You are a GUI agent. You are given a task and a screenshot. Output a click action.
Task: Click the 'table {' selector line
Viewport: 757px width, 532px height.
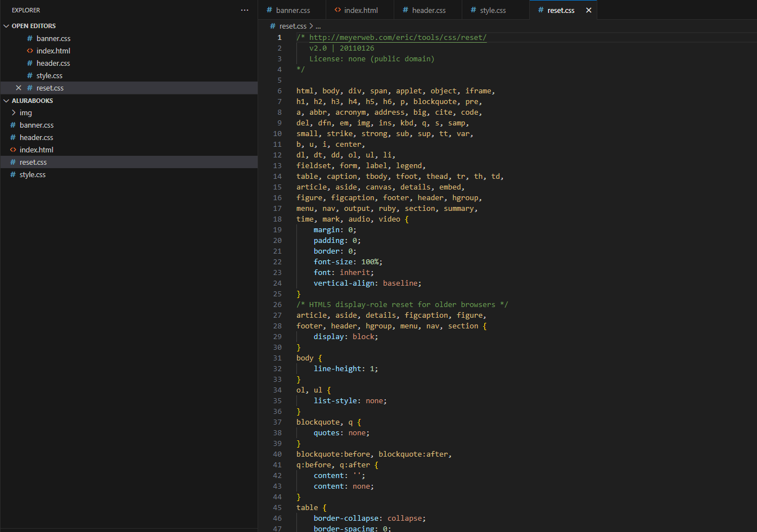coord(312,507)
